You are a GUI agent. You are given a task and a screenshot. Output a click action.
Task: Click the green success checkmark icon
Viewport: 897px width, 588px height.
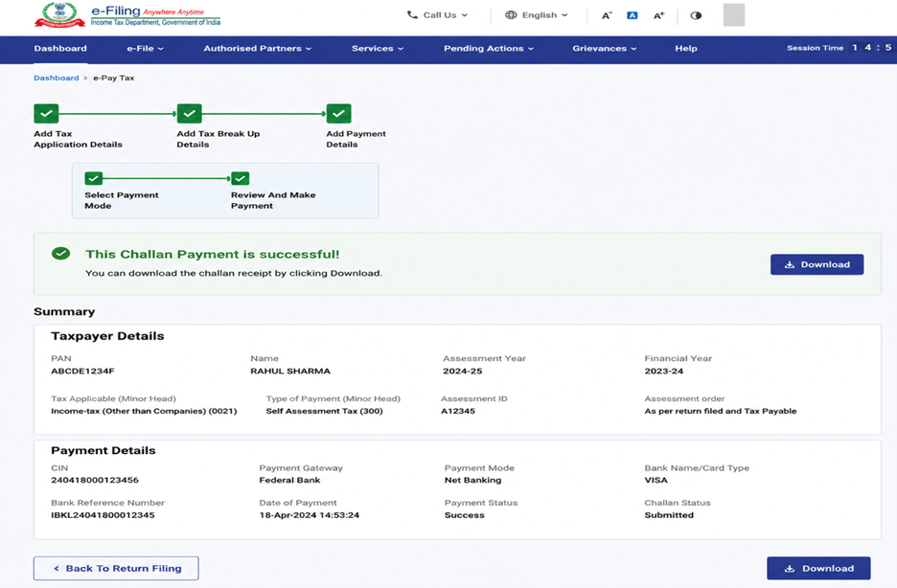60,254
